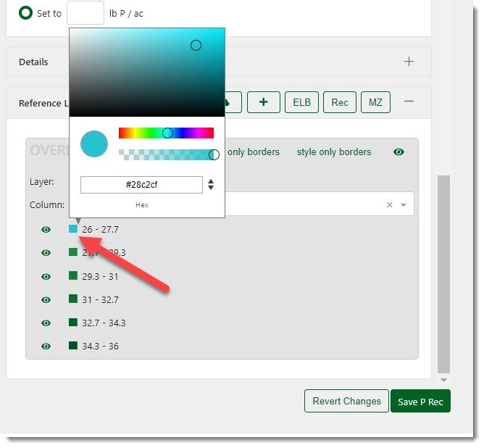The image size is (484, 448).
Task: Hide the 32.7 - 34.3 range eye icon
Action: [46, 323]
